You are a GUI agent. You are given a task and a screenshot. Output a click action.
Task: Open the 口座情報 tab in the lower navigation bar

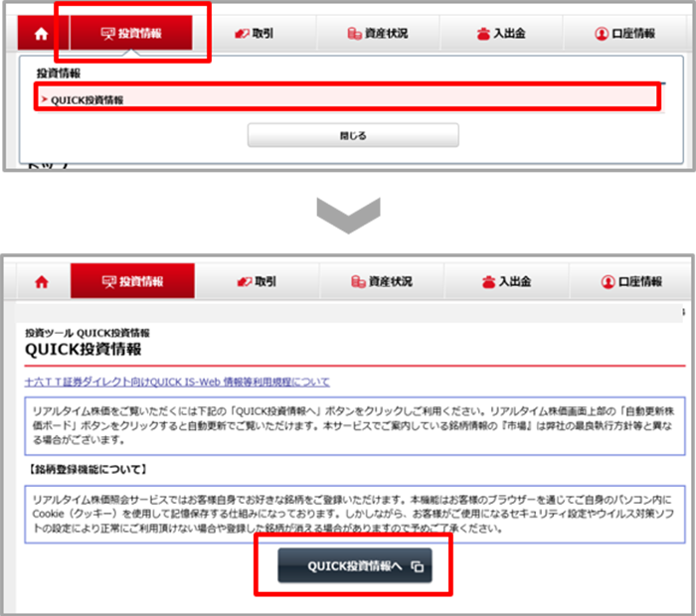(631, 281)
